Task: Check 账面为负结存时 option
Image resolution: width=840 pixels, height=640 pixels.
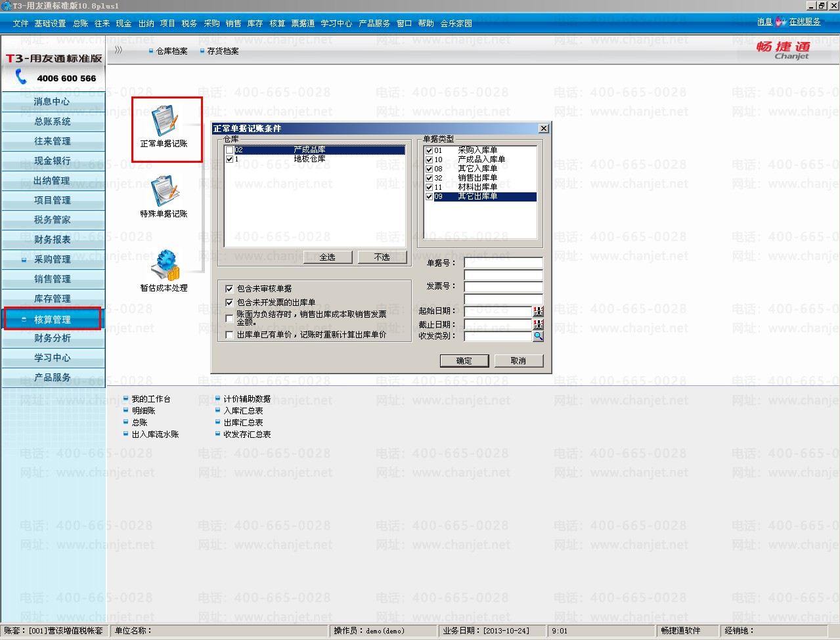Action: click(229, 318)
